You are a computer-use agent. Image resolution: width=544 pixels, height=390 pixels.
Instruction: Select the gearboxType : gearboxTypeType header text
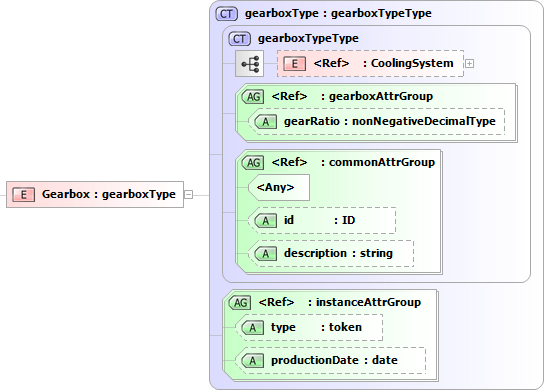338,14
